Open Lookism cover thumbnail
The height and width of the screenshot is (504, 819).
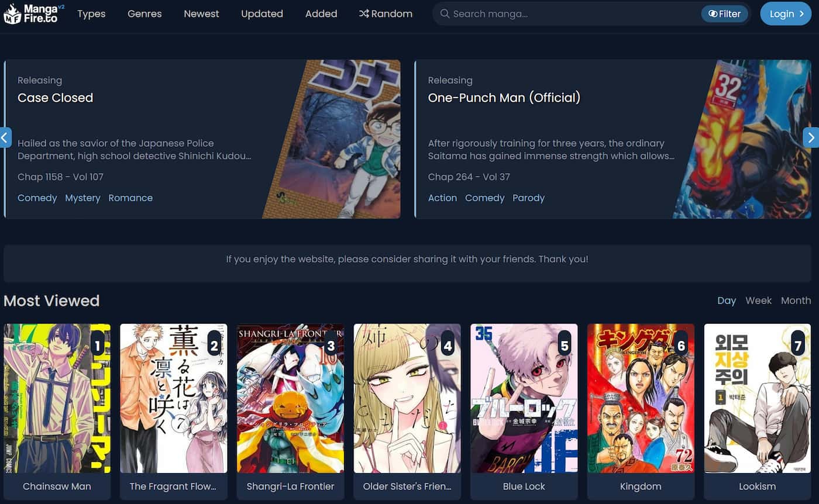click(x=758, y=398)
